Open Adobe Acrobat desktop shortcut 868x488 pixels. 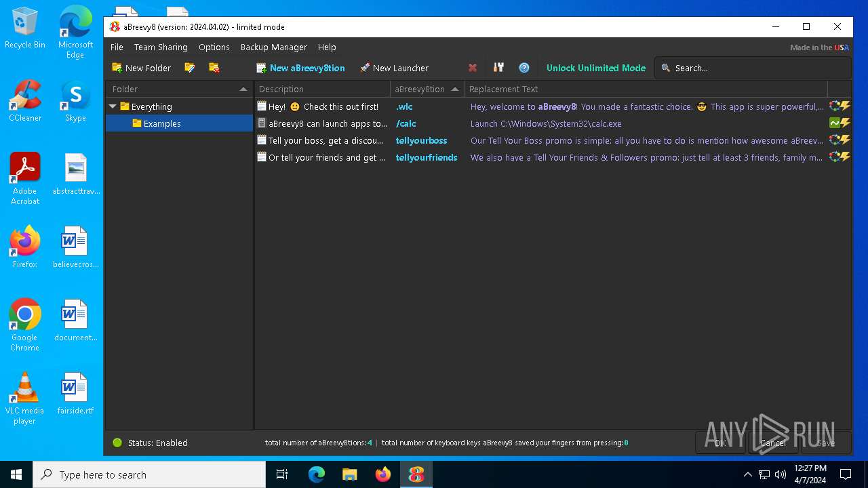[25, 179]
